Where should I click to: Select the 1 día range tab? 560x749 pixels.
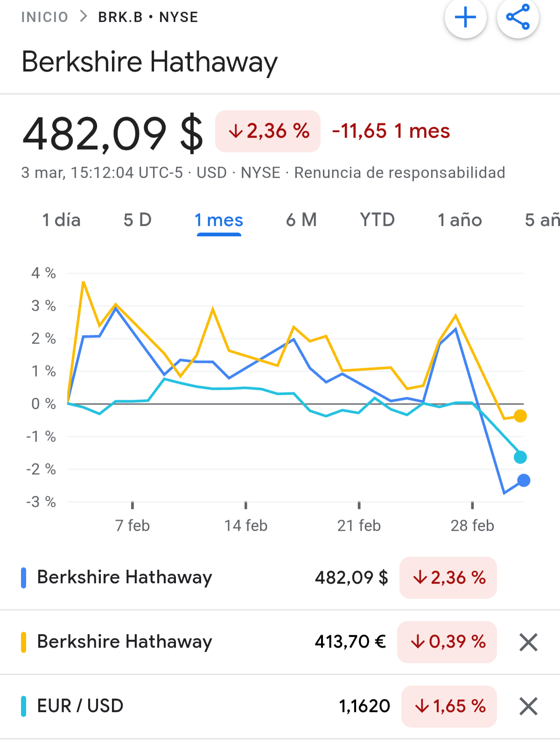[62, 220]
